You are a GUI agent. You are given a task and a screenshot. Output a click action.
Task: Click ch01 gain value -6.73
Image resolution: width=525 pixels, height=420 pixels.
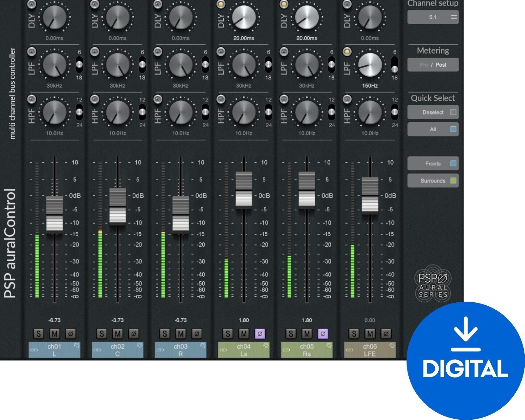coord(55,320)
